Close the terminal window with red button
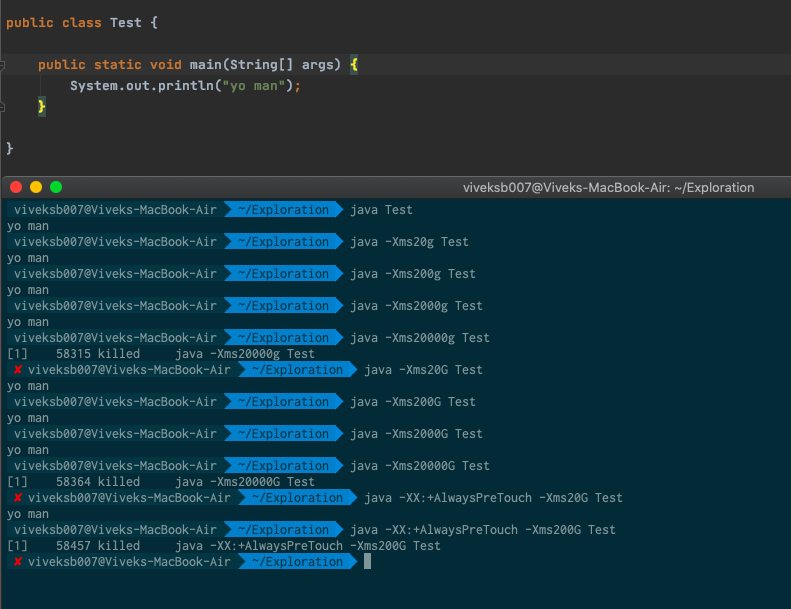791x609 pixels. tap(16, 187)
